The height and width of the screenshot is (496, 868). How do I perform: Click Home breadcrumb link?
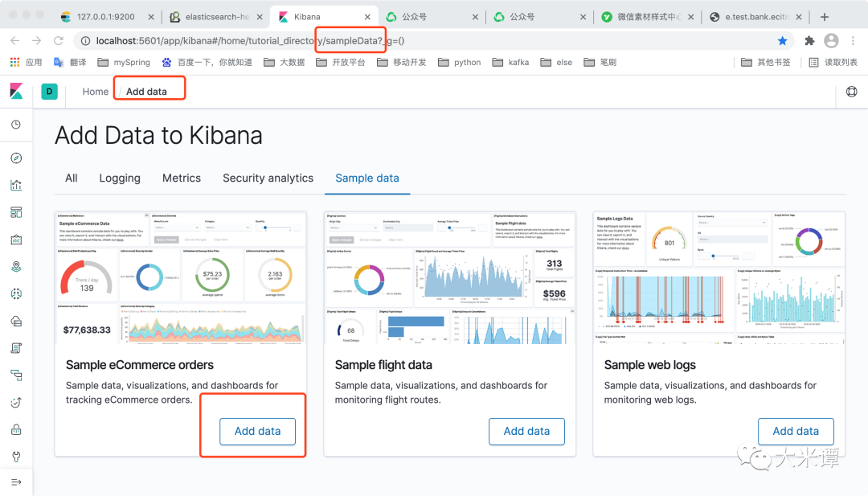point(95,92)
